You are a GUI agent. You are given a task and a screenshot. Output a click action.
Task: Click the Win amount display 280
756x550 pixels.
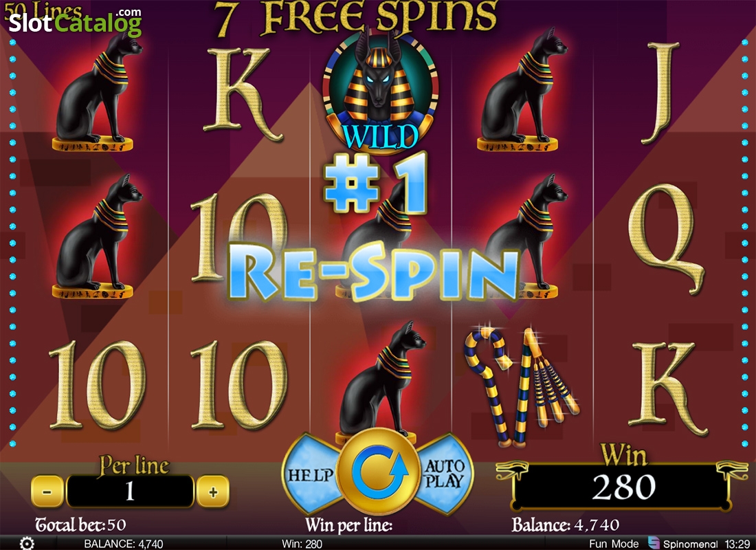(x=623, y=486)
